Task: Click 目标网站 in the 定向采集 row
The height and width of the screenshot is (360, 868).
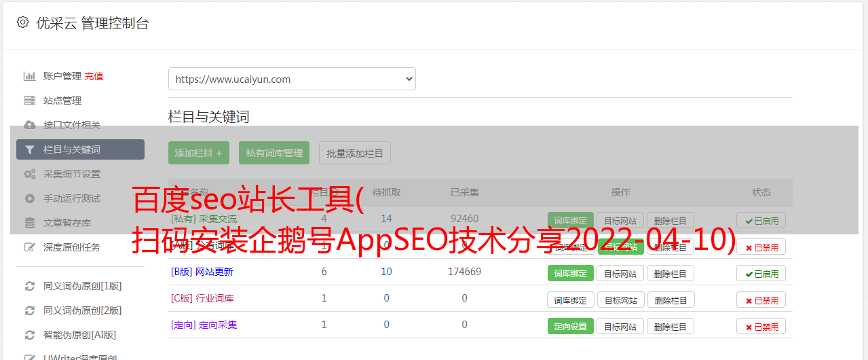Action: coord(620,326)
